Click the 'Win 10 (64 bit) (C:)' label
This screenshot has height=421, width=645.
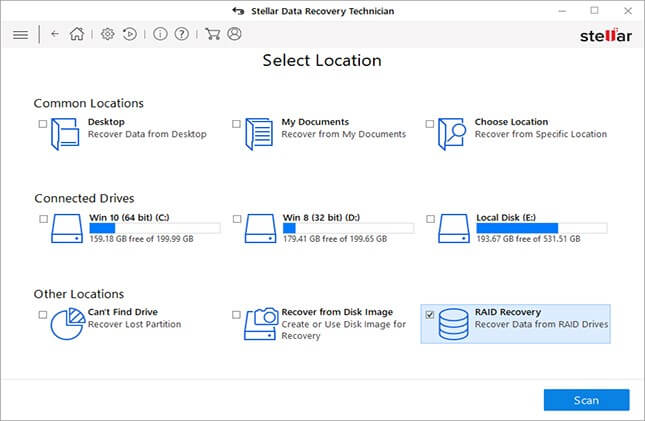[x=129, y=217]
